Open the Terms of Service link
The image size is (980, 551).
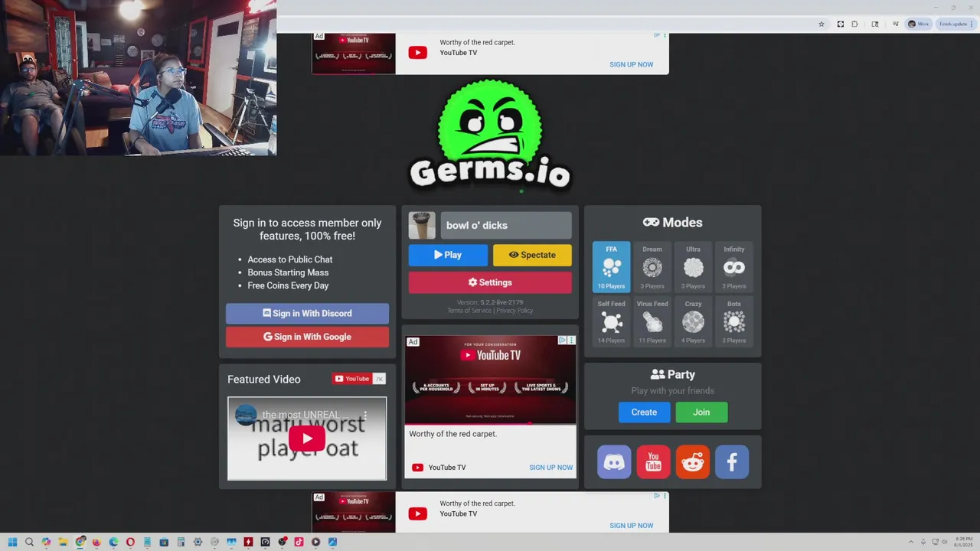469,311
